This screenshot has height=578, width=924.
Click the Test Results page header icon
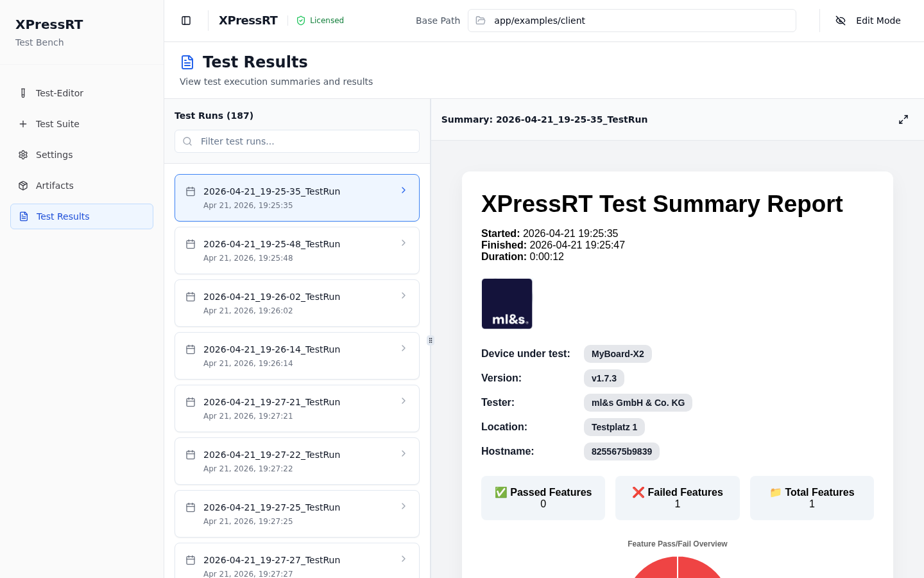tap(187, 62)
